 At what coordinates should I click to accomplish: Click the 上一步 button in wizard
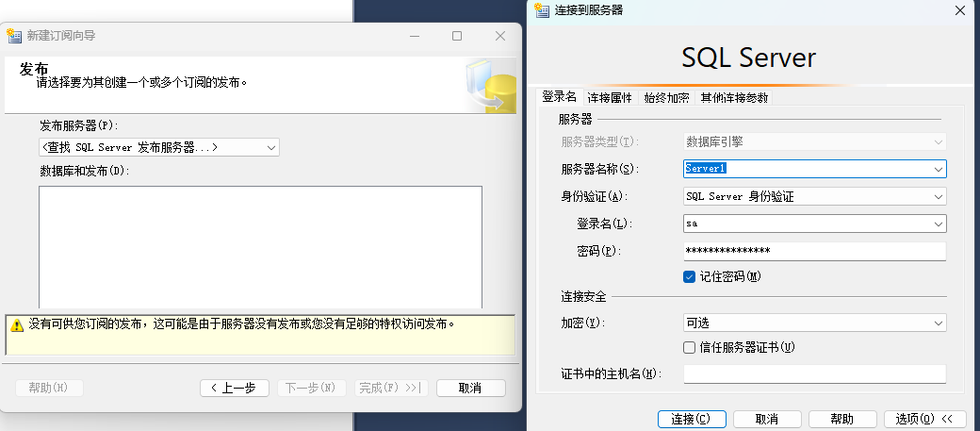pyautogui.click(x=235, y=388)
